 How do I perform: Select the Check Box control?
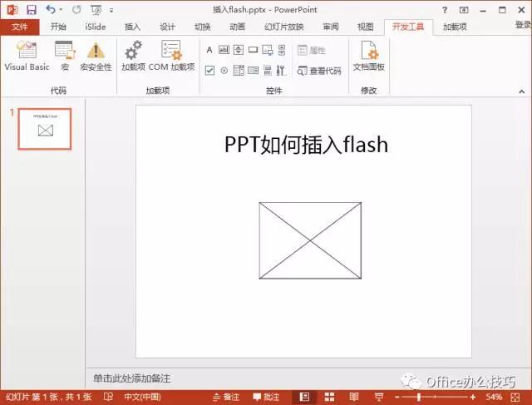click(x=209, y=71)
